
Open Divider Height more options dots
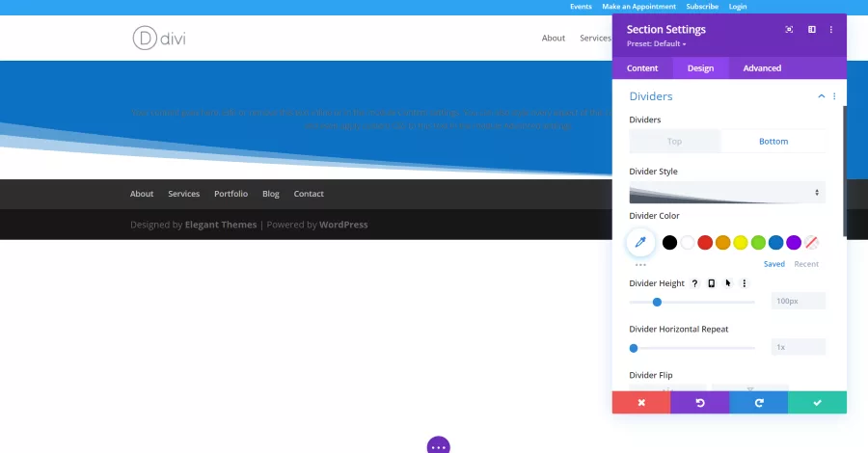coord(745,283)
